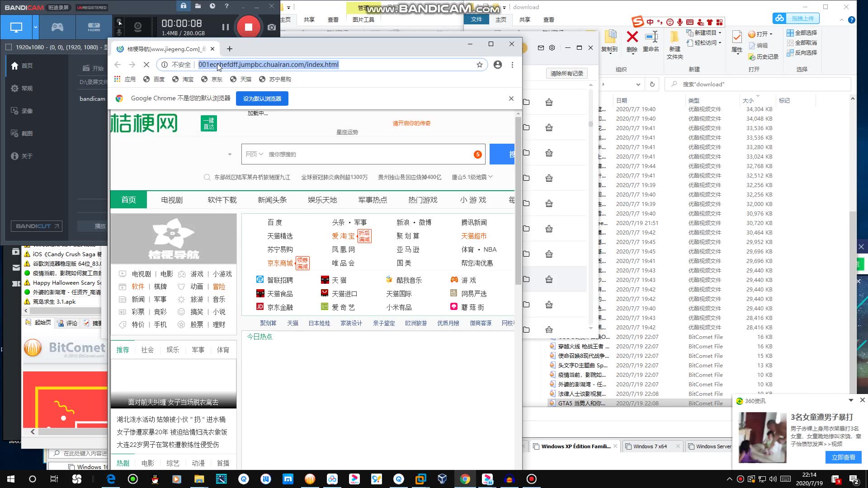The height and width of the screenshot is (488, 868).
Task: Dismiss the default browser notification bar
Action: click(x=511, y=99)
